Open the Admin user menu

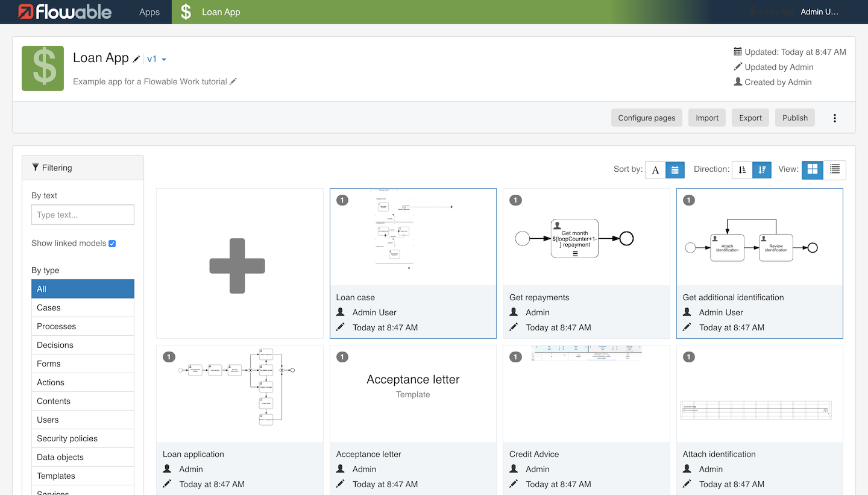click(819, 12)
